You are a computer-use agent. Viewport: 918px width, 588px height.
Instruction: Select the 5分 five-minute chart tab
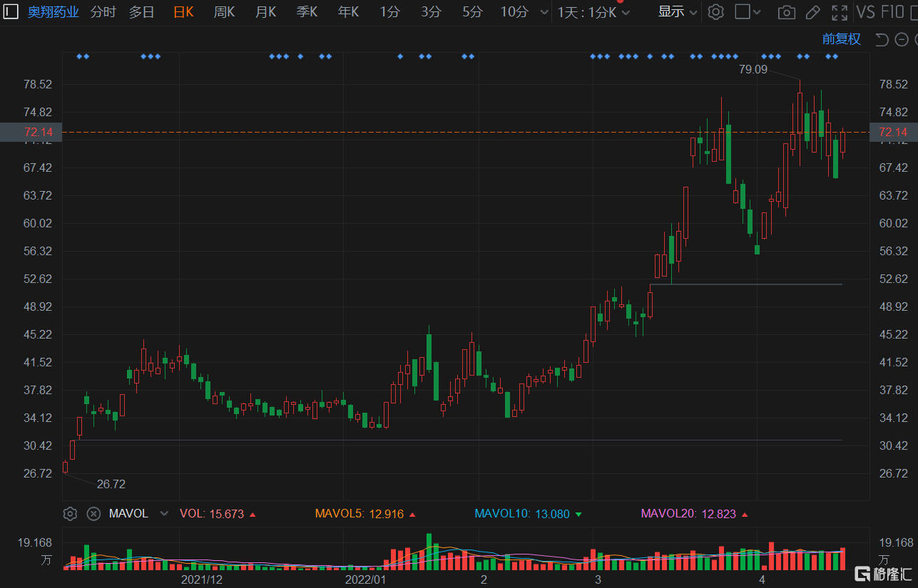click(x=472, y=12)
